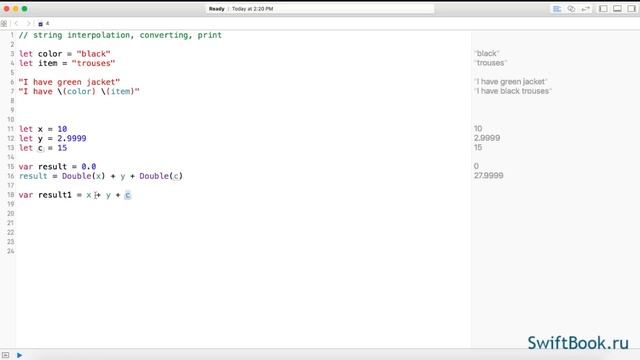Click the sidebar result 2.9999
The width and height of the screenshot is (640, 360).
tap(487, 138)
